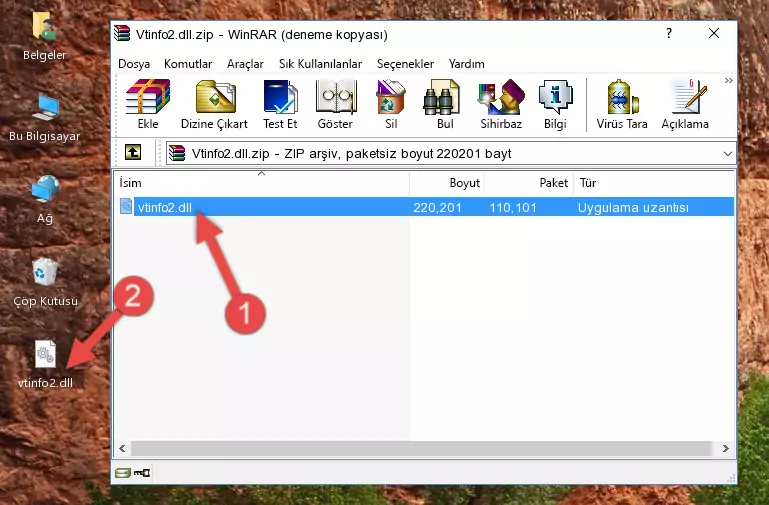Select the vtinfo2.dll file icon in archive
Image resolution: width=769 pixels, height=505 pixels.
pyautogui.click(x=126, y=206)
